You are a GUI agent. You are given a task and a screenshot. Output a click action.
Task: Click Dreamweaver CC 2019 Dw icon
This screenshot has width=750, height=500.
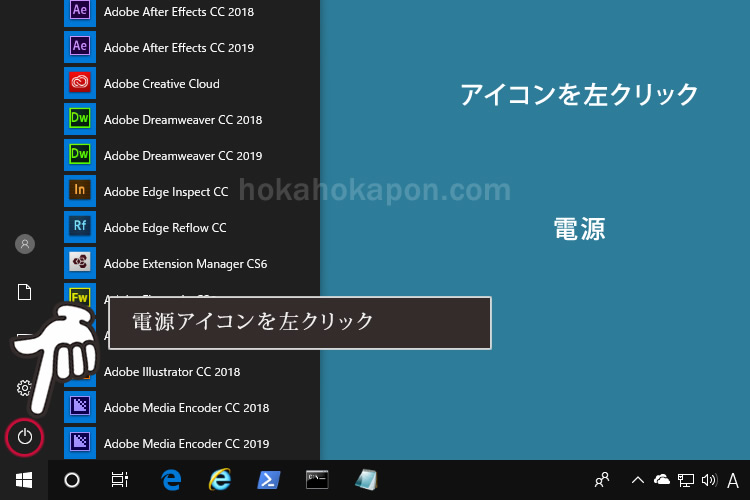[80, 155]
